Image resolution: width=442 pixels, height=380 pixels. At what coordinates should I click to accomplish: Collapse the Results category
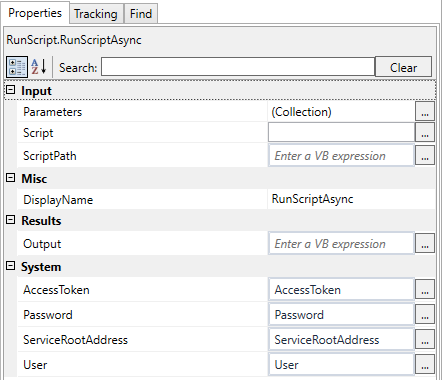11,220
